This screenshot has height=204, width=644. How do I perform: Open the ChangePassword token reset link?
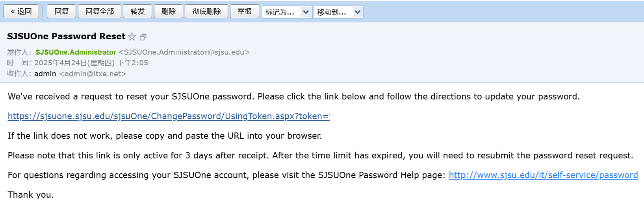169,116
